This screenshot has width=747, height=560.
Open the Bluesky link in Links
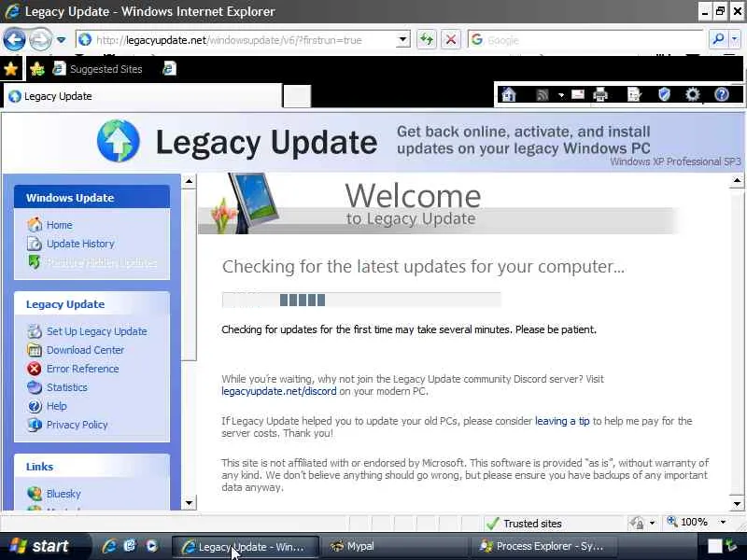(63, 494)
